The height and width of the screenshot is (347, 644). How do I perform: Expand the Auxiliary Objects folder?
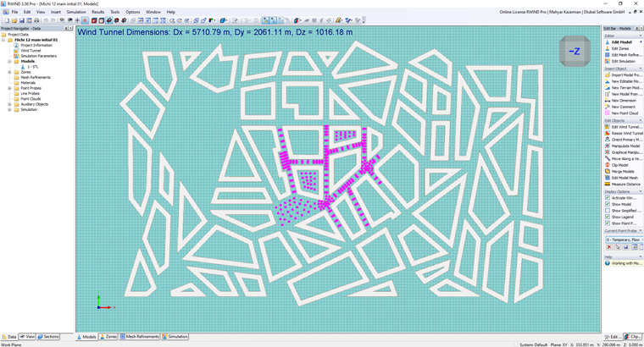[9, 104]
